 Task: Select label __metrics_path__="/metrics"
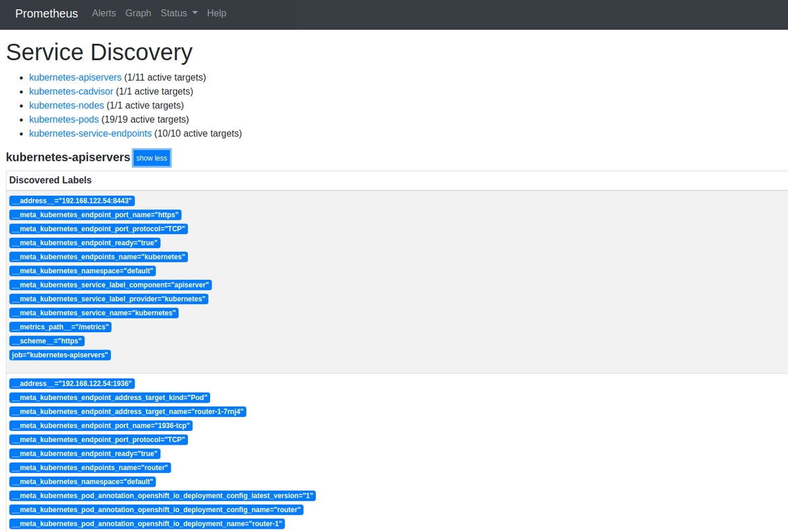click(60, 327)
